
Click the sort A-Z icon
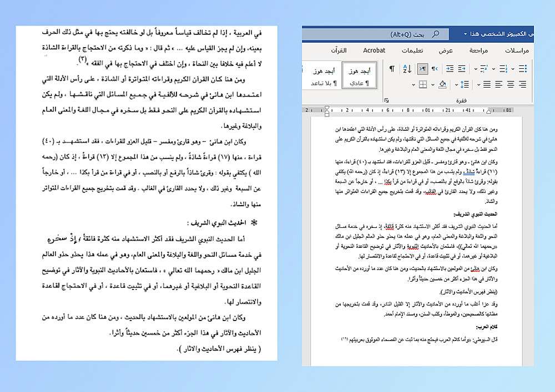pyautogui.click(x=407, y=69)
